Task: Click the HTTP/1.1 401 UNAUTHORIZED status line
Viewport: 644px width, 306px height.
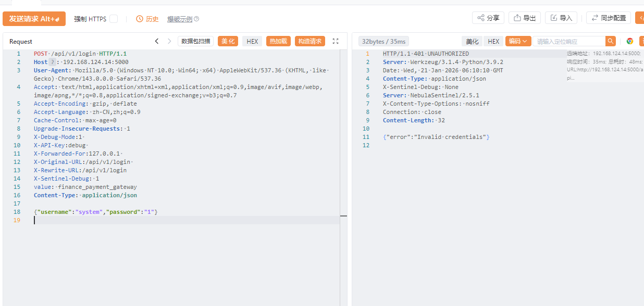Action: point(426,54)
